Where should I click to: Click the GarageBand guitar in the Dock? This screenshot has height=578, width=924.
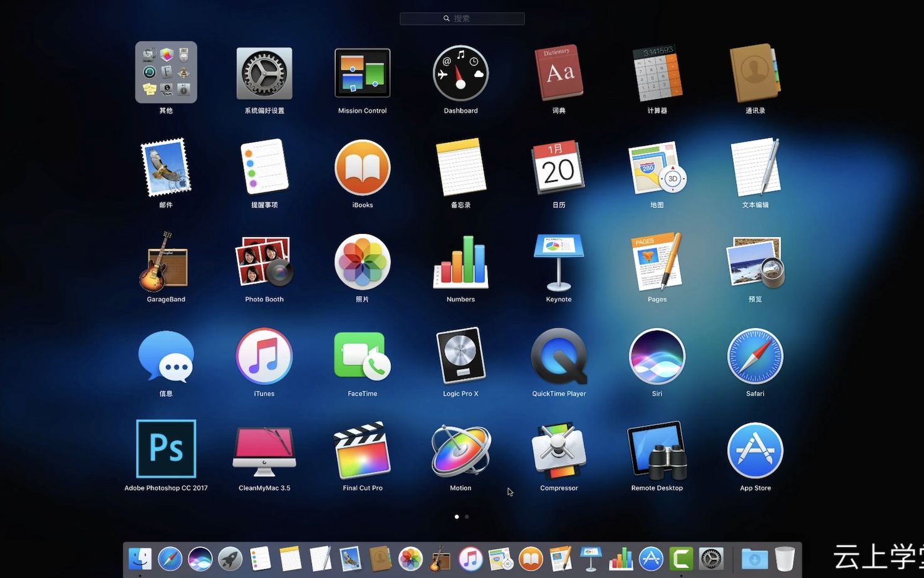pos(440,559)
